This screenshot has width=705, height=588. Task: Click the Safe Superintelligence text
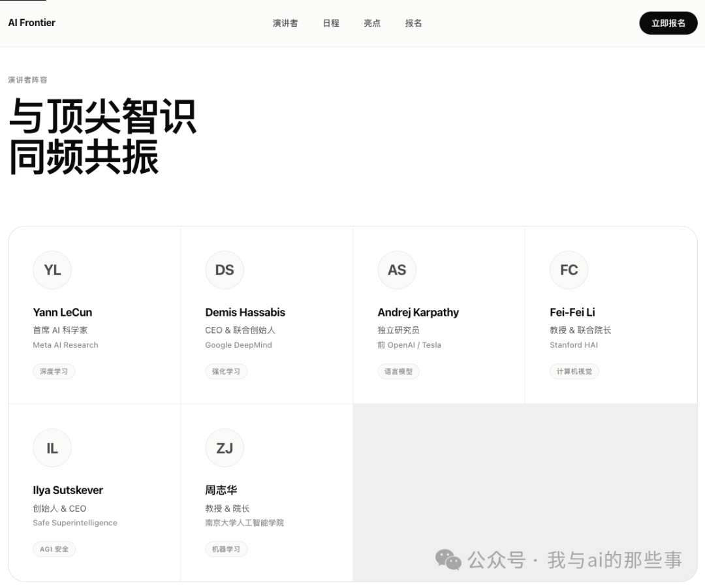coord(75,523)
